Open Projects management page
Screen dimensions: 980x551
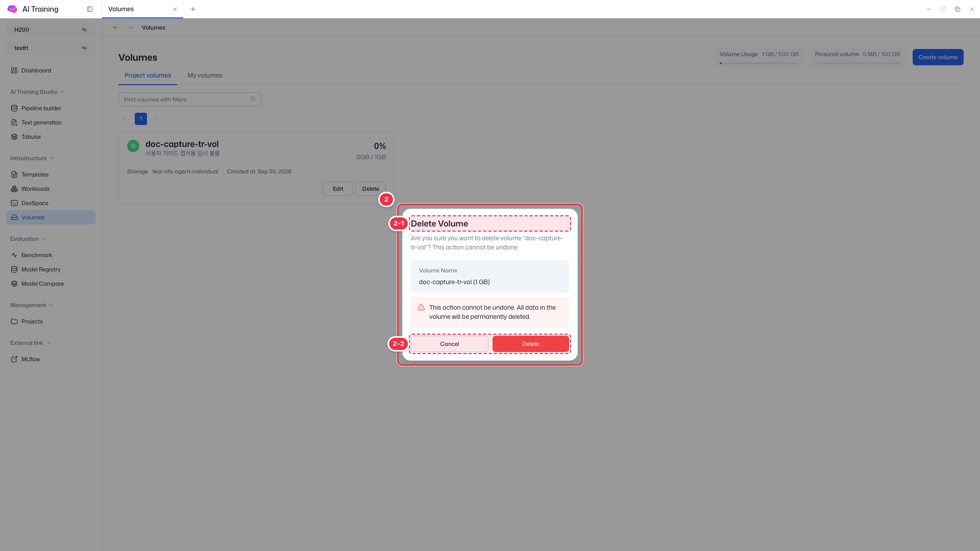(x=51, y=321)
